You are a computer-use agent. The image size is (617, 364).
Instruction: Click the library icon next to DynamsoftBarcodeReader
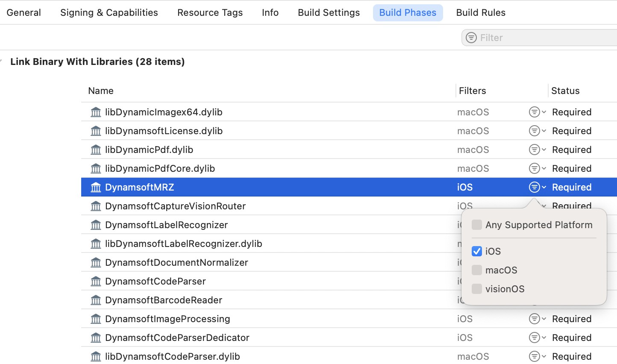pos(96,300)
